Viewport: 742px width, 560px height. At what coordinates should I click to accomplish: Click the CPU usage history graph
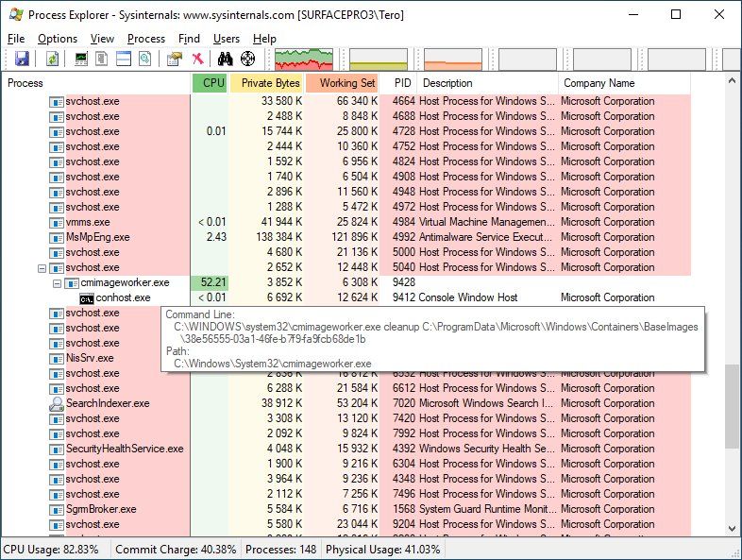pyautogui.click(x=304, y=59)
